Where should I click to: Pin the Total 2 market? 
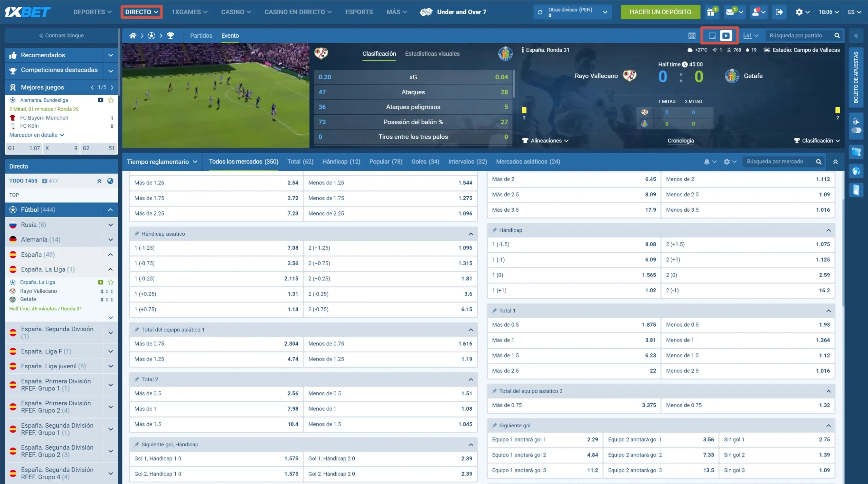click(137, 379)
